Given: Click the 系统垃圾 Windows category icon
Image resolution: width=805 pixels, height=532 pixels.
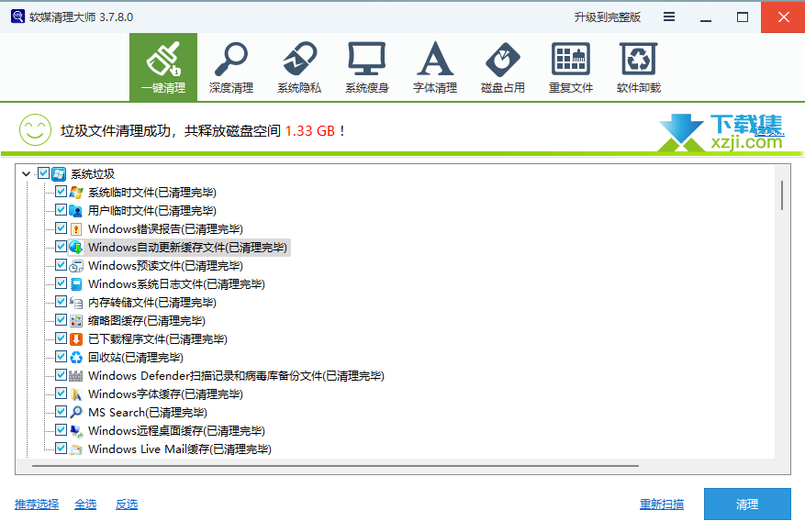Looking at the screenshot, I should pos(59,174).
